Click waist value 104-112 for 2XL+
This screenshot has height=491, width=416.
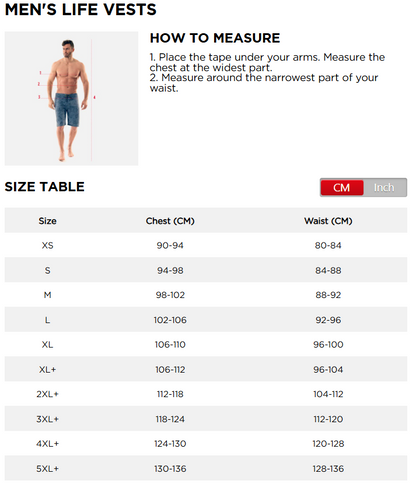(x=328, y=394)
